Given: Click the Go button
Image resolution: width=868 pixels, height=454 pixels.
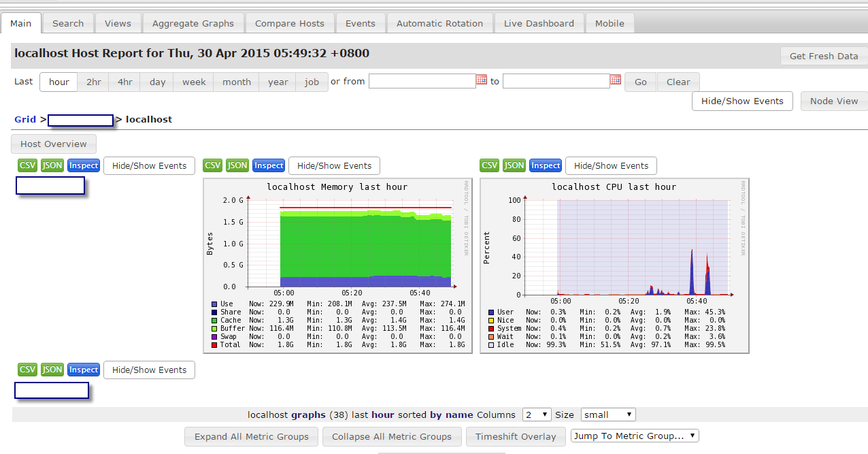Looking at the screenshot, I should (x=641, y=82).
